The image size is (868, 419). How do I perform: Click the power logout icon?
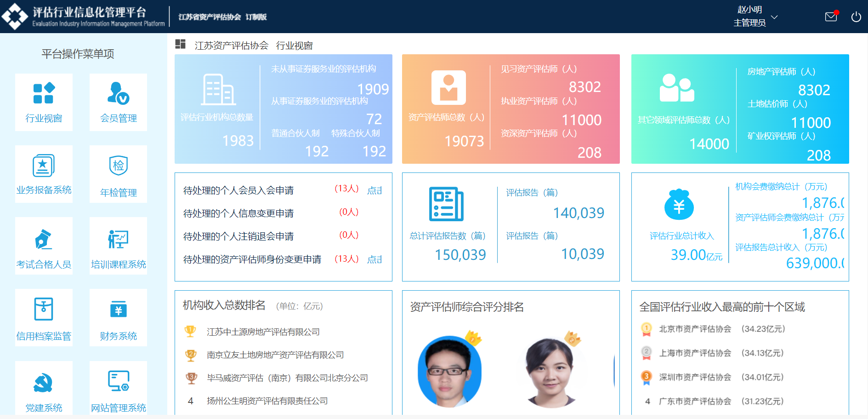[856, 17]
